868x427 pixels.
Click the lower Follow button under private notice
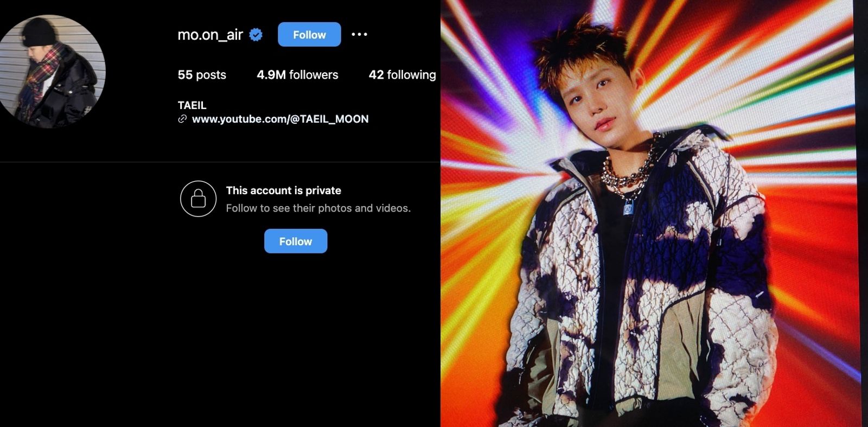(x=296, y=241)
